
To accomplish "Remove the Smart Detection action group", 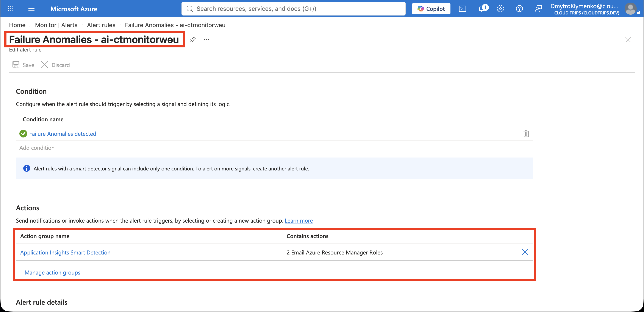I will coord(525,252).
